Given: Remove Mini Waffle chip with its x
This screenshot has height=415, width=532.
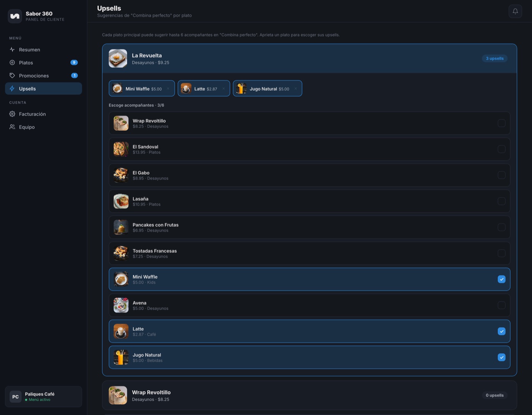Looking at the screenshot, I should (168, 89).
